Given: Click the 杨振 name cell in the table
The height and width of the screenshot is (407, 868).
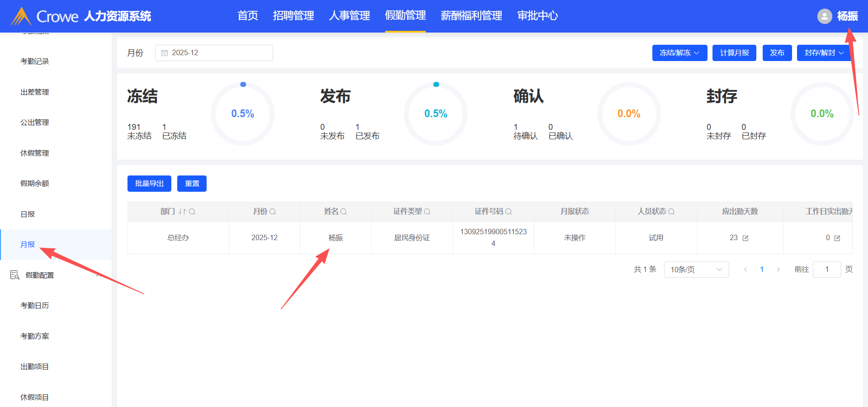Looking at the screenshot, I should [x=335, y=238].
